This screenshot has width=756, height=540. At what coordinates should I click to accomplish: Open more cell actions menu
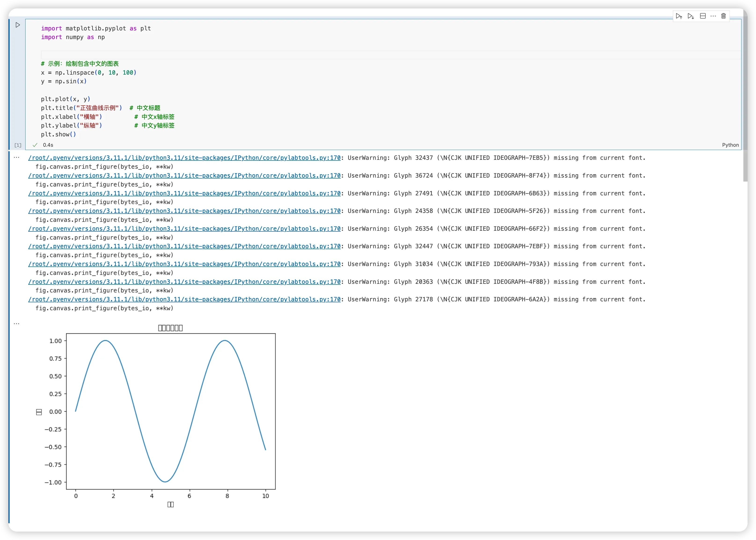[713, 16]
